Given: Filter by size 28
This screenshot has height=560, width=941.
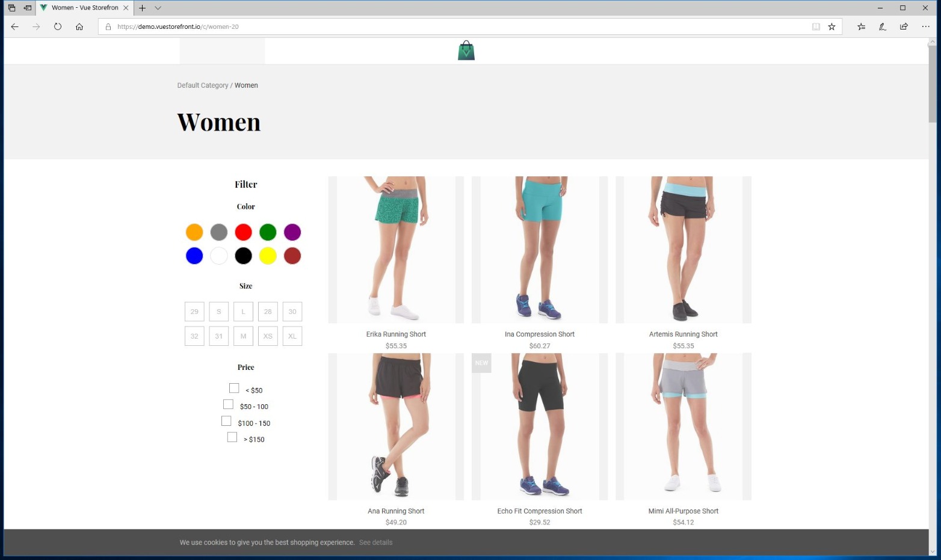Looking at the screenshot, I should [x=268, y=312].
